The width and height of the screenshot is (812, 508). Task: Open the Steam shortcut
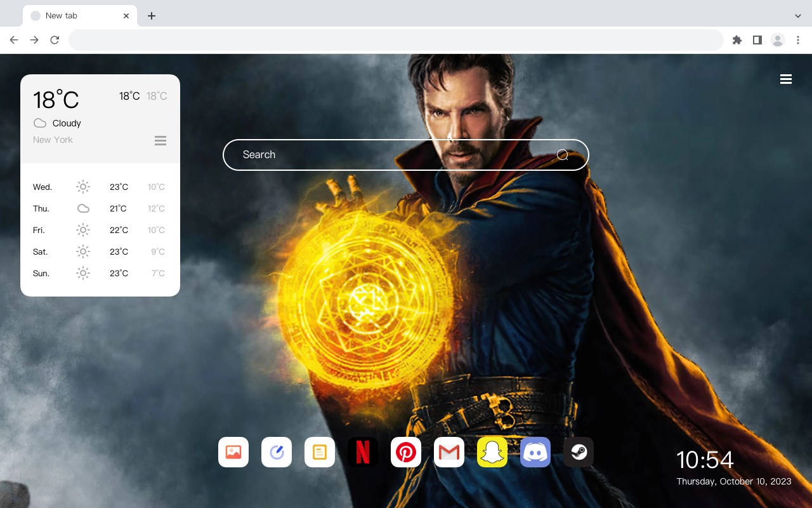coord(579,452)
